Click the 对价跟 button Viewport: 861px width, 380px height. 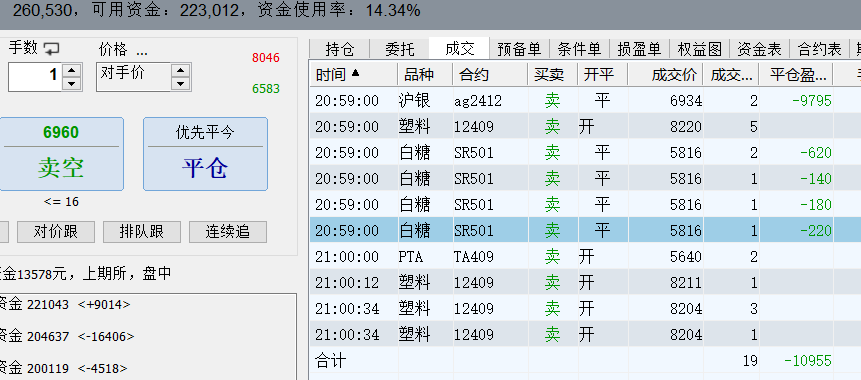[x=56, y=232]
